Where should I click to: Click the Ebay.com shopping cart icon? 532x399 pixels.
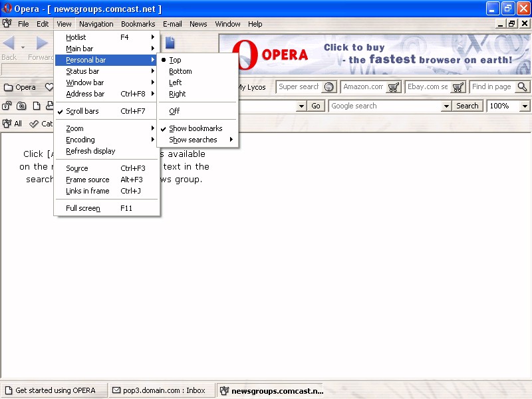[x=458, y=87]
